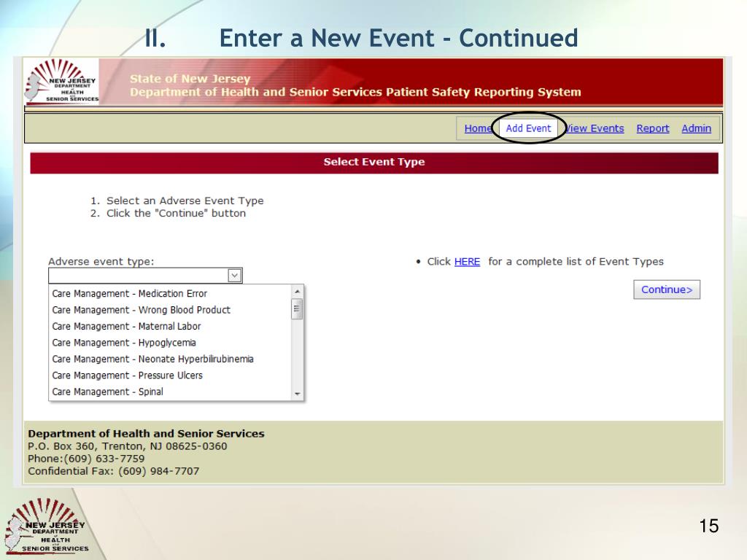Go to View Events page

[595, 128]
